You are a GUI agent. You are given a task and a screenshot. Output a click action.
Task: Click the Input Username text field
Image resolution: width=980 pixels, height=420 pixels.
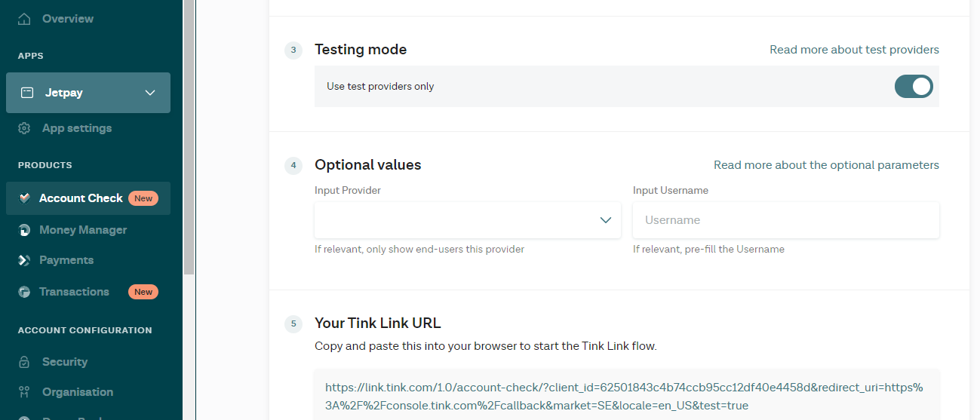(785, 220)
